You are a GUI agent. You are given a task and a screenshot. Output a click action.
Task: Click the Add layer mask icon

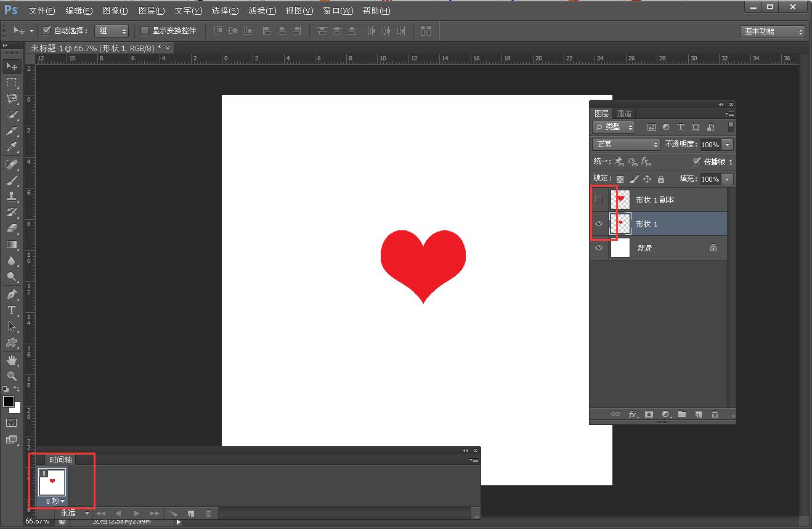(x=648, y=414)
